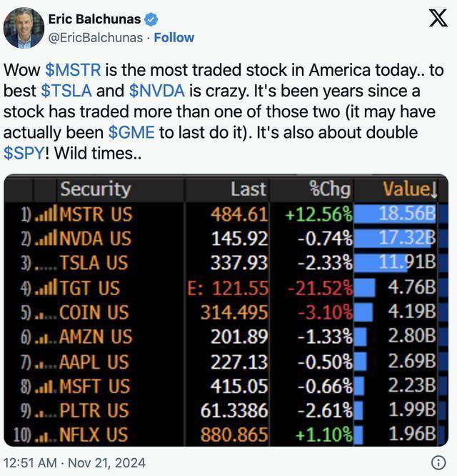Click the X logo icon

438,19
